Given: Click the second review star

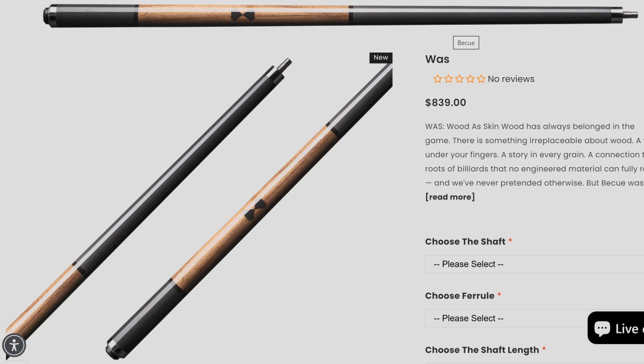Looking at the screenshot, I should pyautogui.click(x=449, y=79).
